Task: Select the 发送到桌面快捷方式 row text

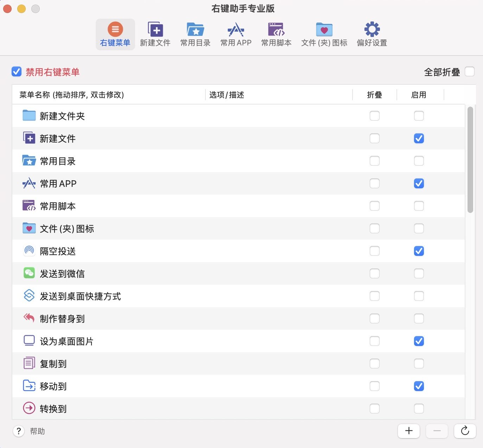Action: pyautogui.click(x=80, y=296)
